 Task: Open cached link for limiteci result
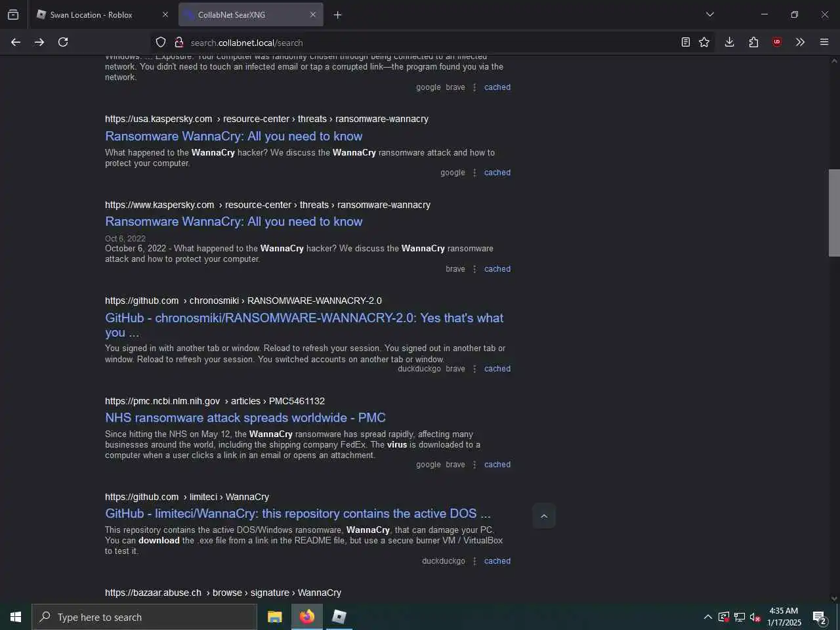coord(497,561)
